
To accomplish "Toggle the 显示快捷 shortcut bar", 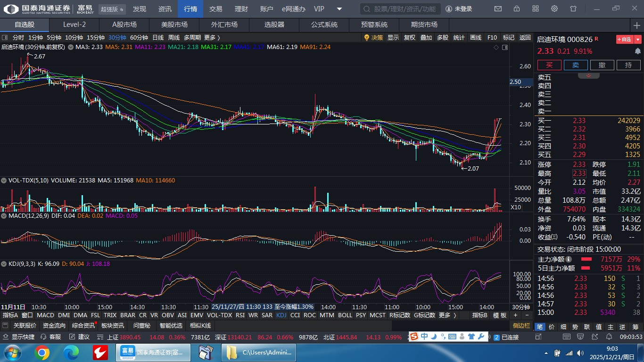I will point(19,337).
